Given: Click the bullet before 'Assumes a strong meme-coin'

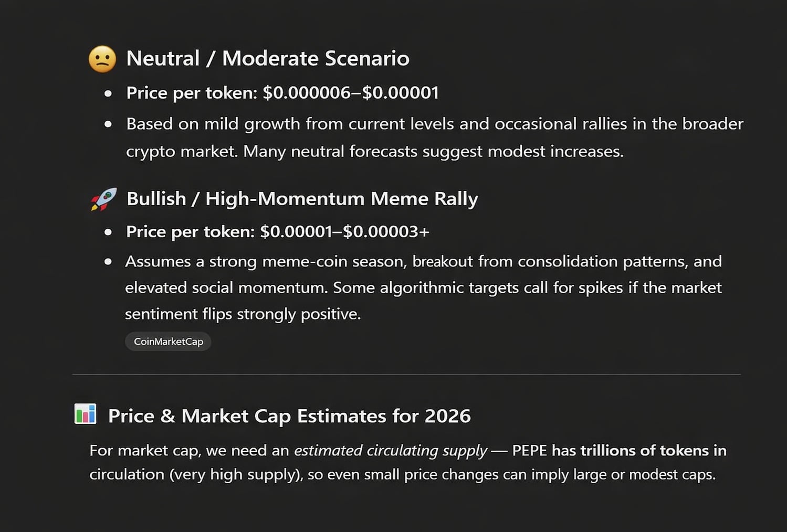Looking at the screenshot, I should (x=108, y=261).
